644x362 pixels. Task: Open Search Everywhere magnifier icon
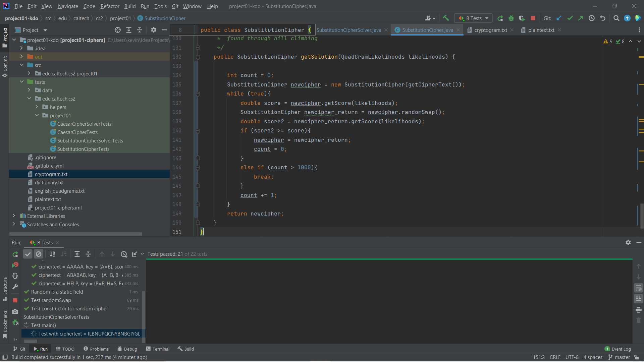tap(616, 18)
